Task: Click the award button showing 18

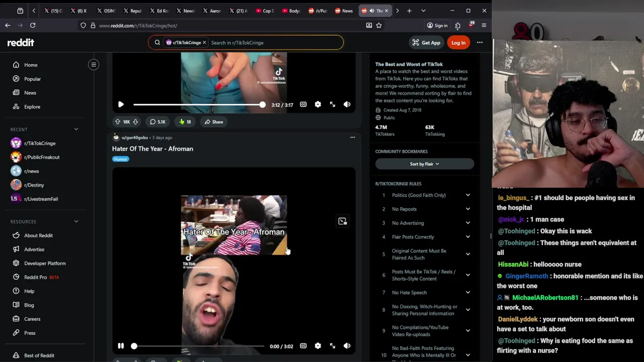Action: click(185, 122)
